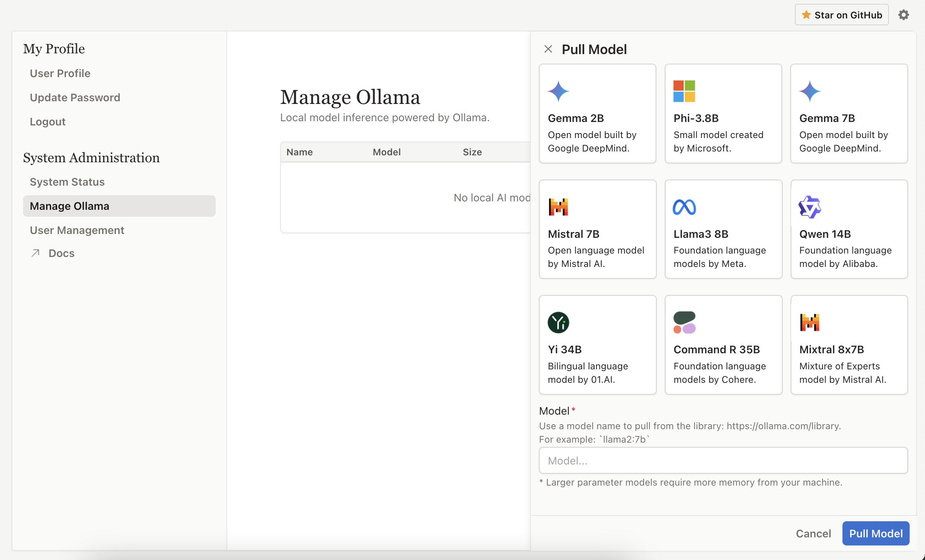Screen dimensions: 925x560
Task: Click the Name column header
Action: pyautogui.click(x=299, y=152)
